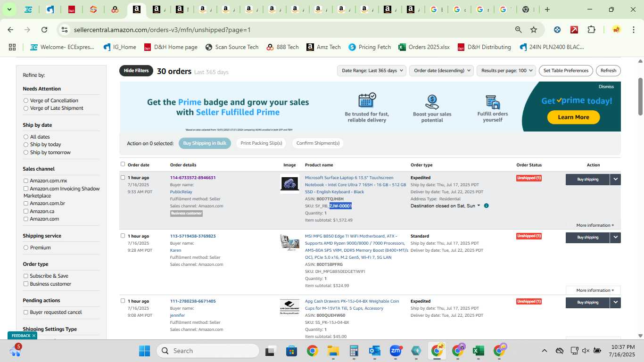The height and width of the screenshot is (362, 644).
Task: Open the Extensions puzzle icon
Action: click(x=591, y=30)
